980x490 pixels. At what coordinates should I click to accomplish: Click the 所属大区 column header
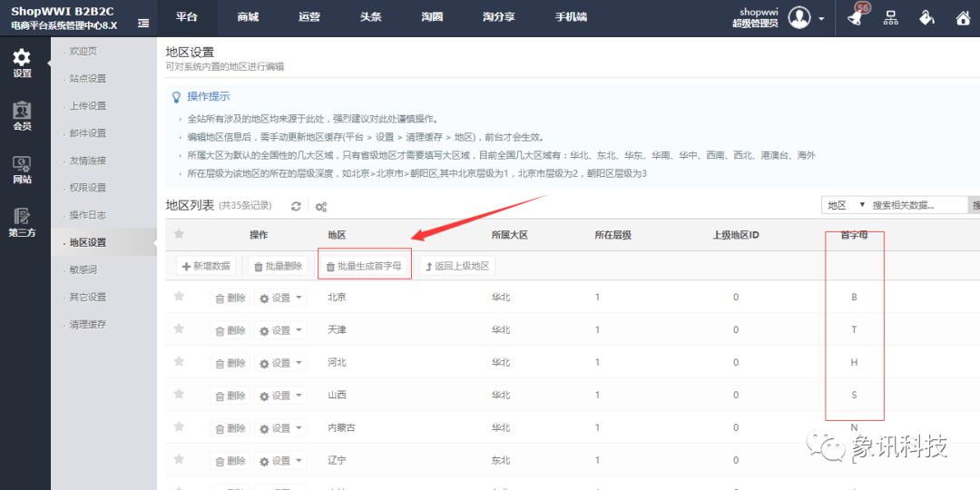[509, 235]
